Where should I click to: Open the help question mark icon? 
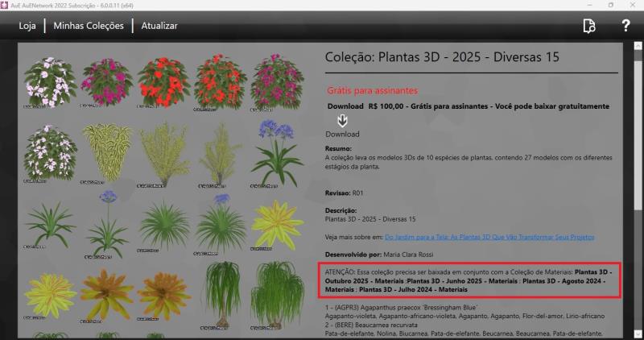(x=625, y=26)
